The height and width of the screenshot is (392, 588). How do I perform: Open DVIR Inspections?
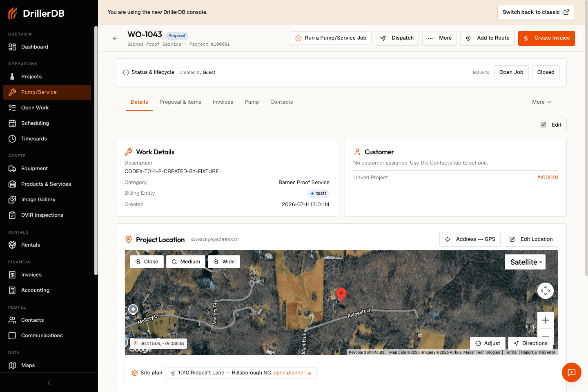point(47,215)
